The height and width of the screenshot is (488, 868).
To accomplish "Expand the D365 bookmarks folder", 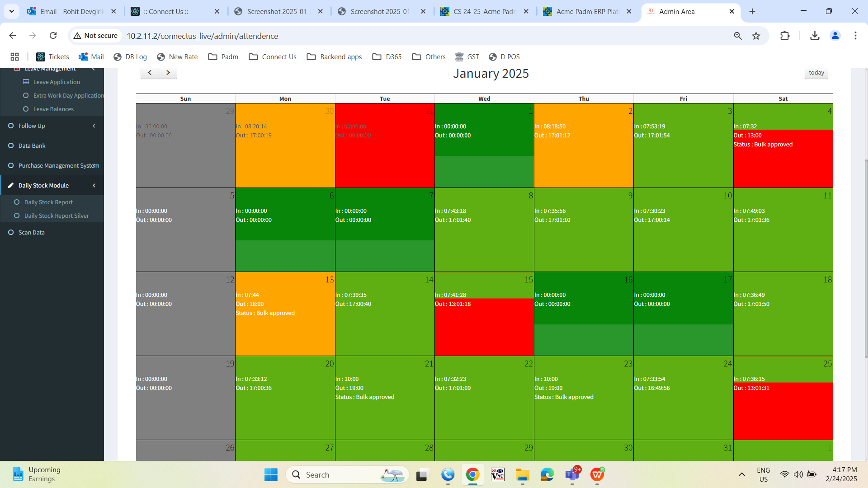I will 387,57.
